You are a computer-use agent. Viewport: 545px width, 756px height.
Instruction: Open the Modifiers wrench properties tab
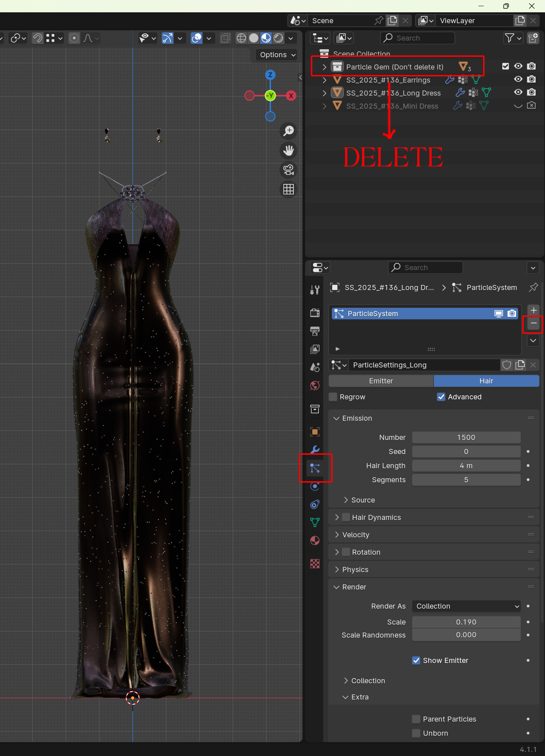click(315, 449)
